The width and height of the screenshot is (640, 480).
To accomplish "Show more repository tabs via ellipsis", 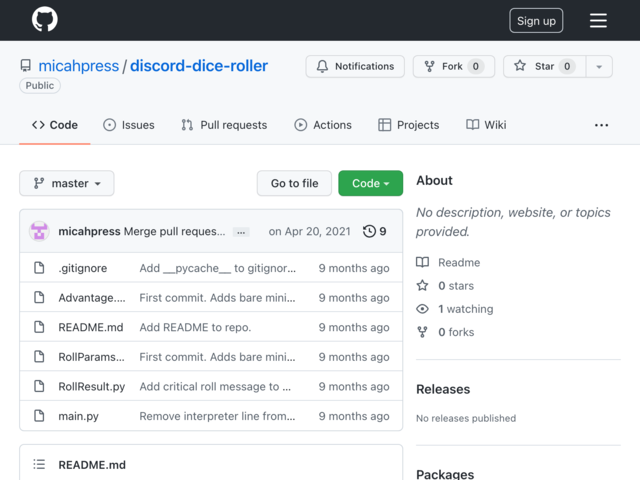I will (x=601, y=125).
